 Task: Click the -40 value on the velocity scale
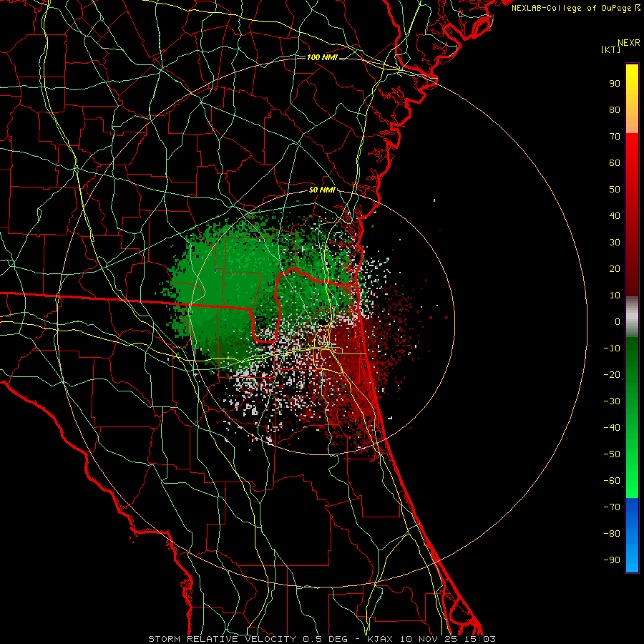(x=612, y=428)
